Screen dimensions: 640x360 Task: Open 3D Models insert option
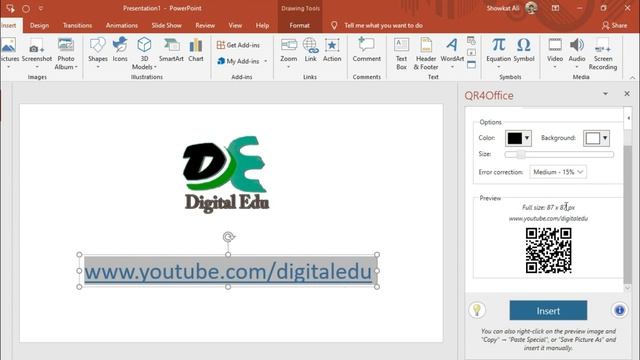click(144, 53)
